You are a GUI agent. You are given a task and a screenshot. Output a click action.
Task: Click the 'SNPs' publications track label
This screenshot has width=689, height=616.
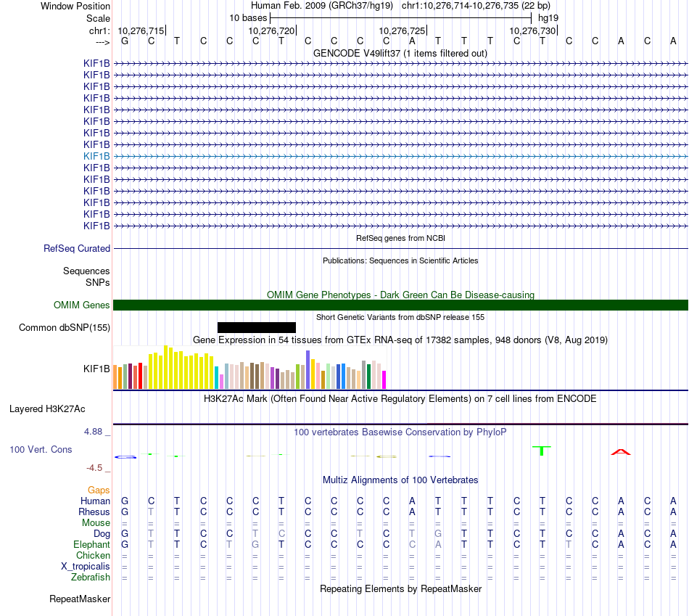coord(98,282)
